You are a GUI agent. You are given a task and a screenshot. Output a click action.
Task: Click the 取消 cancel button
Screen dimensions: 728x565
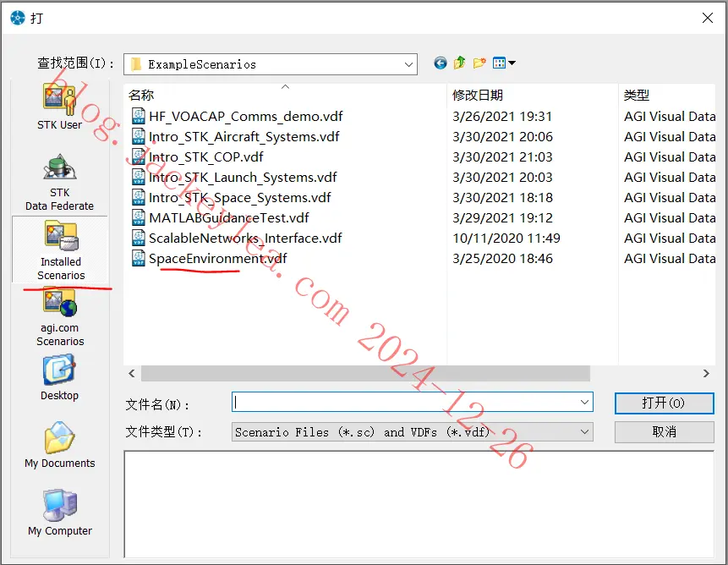[x=664, y=432]
